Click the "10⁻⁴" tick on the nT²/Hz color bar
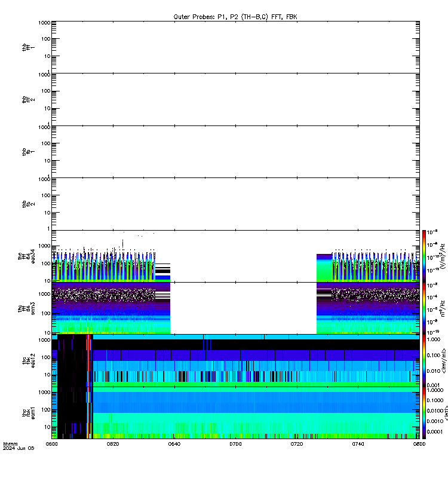This screenshot has width=448, height=478. pos(432,296)
